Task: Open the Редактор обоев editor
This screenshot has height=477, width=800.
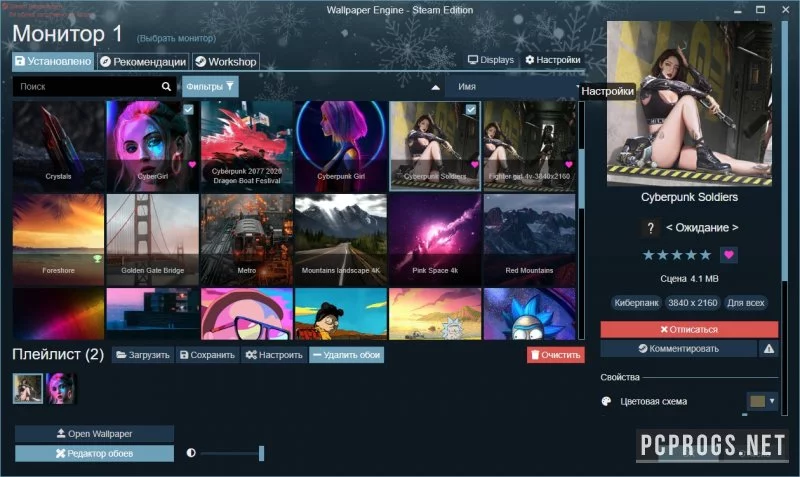Action: (94, 454)
